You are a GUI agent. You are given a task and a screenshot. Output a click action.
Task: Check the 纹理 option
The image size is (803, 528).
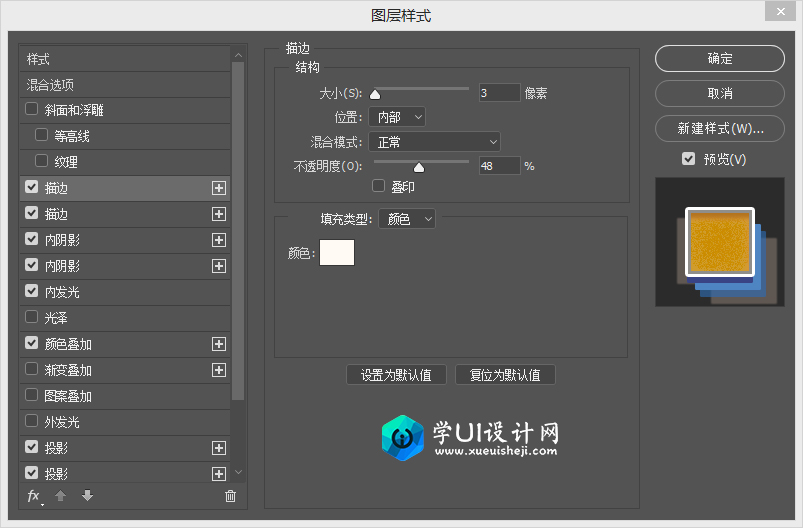tap(41, 161)
